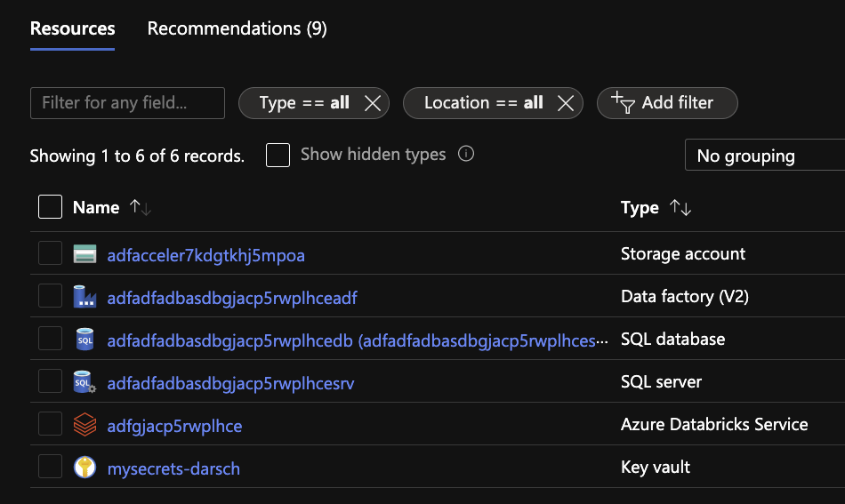Check the adfadfadbasdbgjacp5rwplhcesrv row checkbox
Image resolution: width=845 pixels, height=504 pixels.
point(50,380)
